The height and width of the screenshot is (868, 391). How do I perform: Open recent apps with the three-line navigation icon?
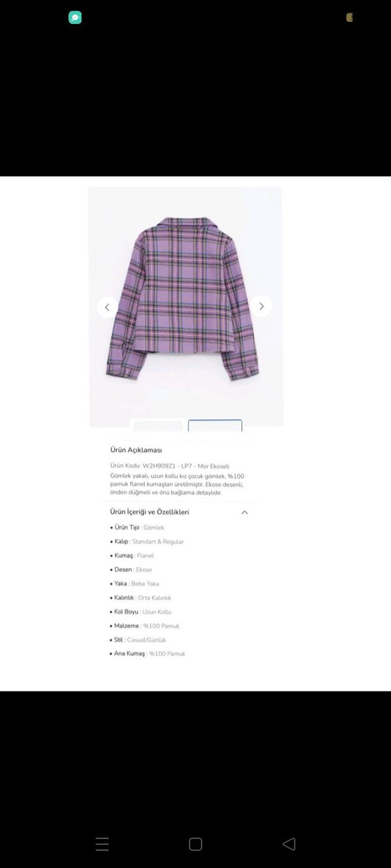pos(102,844)
